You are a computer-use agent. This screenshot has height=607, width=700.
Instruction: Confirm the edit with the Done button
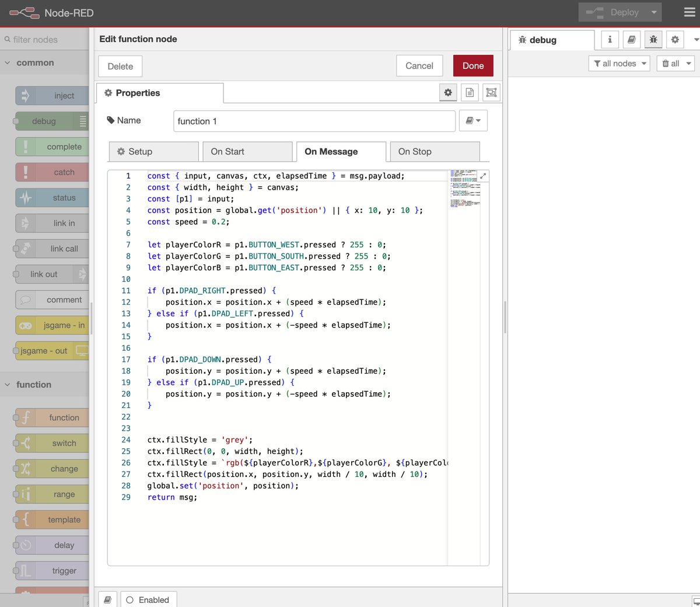pyautogui.click(x=473, y=66)
